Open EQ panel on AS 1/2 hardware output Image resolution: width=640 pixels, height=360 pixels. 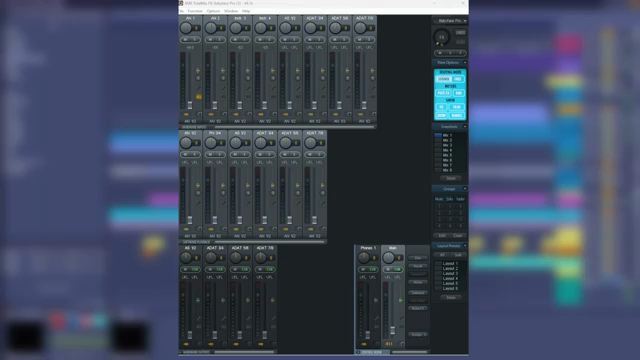click(x=199, y=327)
